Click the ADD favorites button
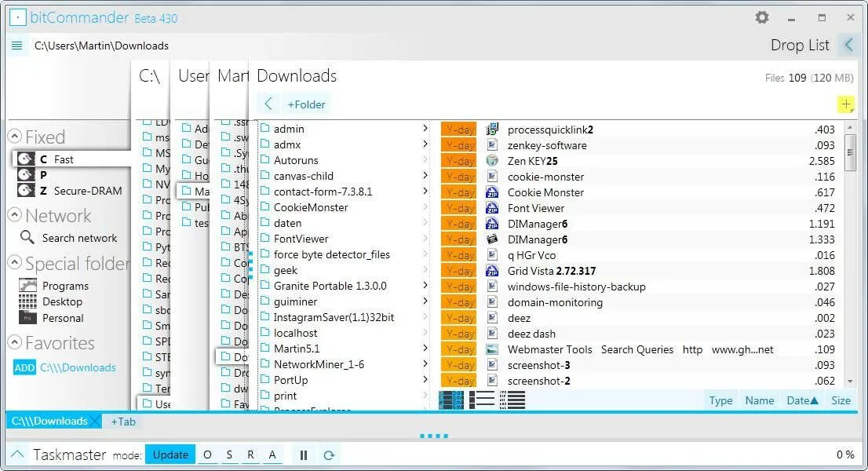This screenshot has width=868, height=471. pyautogui.click(x=24, y=367)
